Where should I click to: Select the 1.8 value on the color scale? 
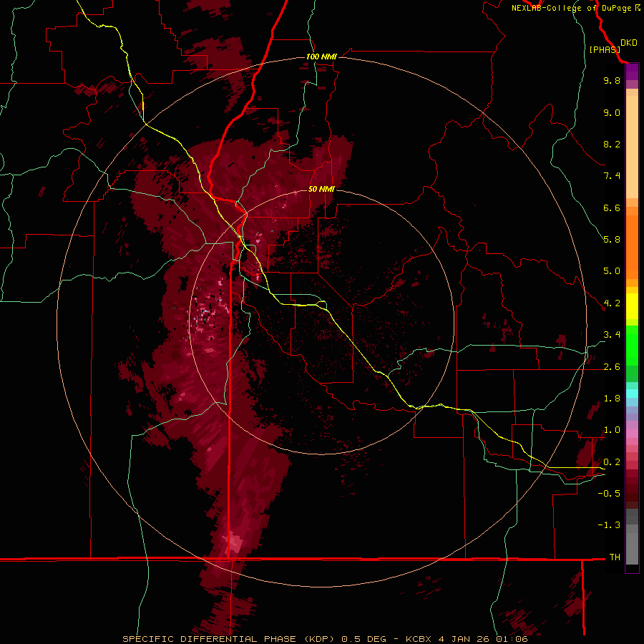pos(612,399)
